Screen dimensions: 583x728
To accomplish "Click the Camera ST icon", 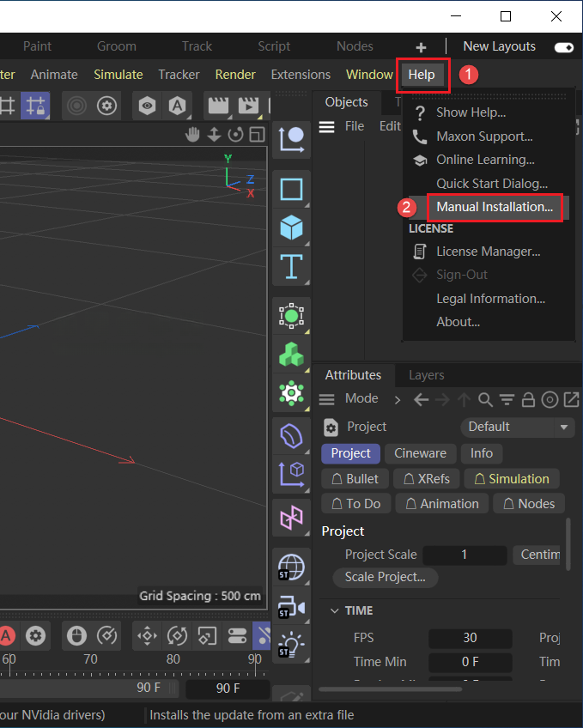I will 292,606.
